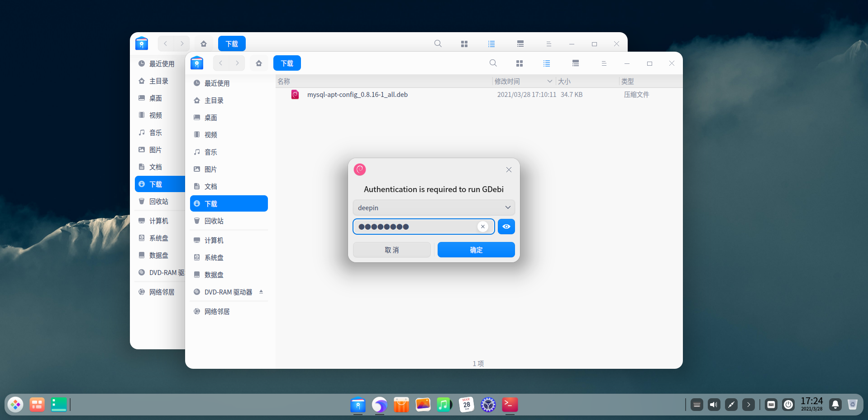
Task: Open the Music app from the dock
Action: (444, 405)
